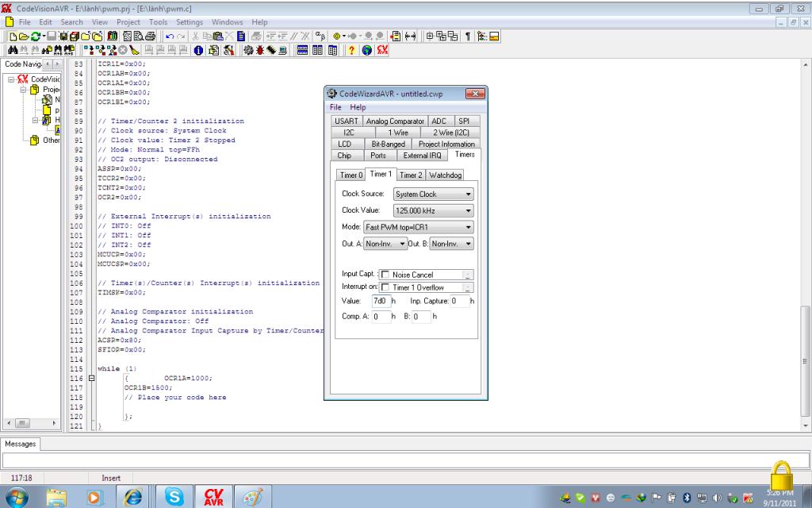This screenshot has height=508, width=812.
Task: Tick the Timer 1 Overflow interrupt checkbox
Action: coord(385,287)
